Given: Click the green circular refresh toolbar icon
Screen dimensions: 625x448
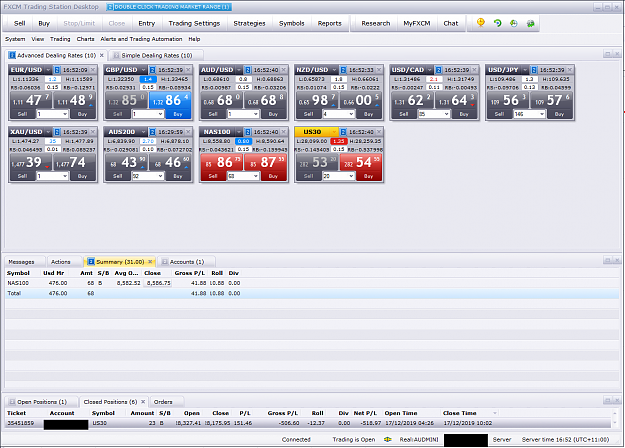Looking at the screenshot, I should (497, 23).
